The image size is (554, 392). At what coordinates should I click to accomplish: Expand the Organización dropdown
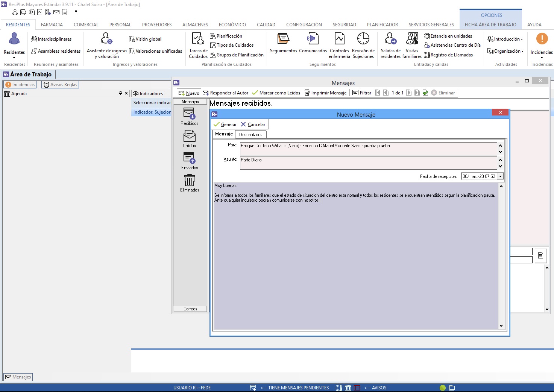[x=522, y=51]
